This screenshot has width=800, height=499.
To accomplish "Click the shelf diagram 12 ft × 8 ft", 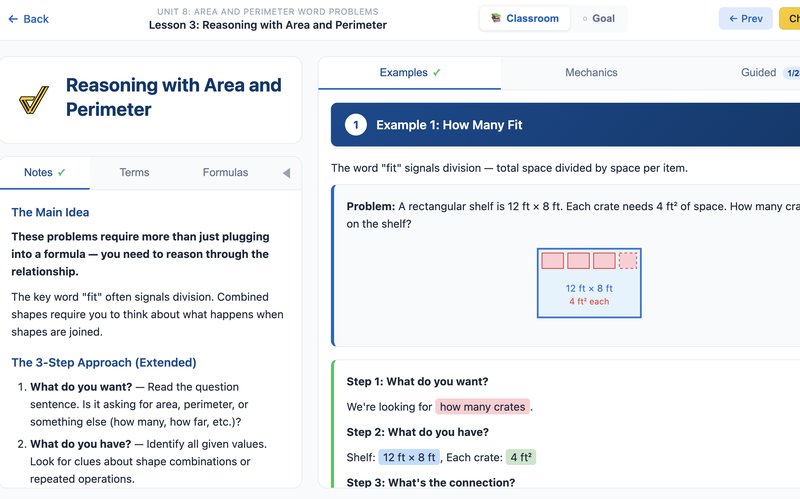I will point(589,283).
